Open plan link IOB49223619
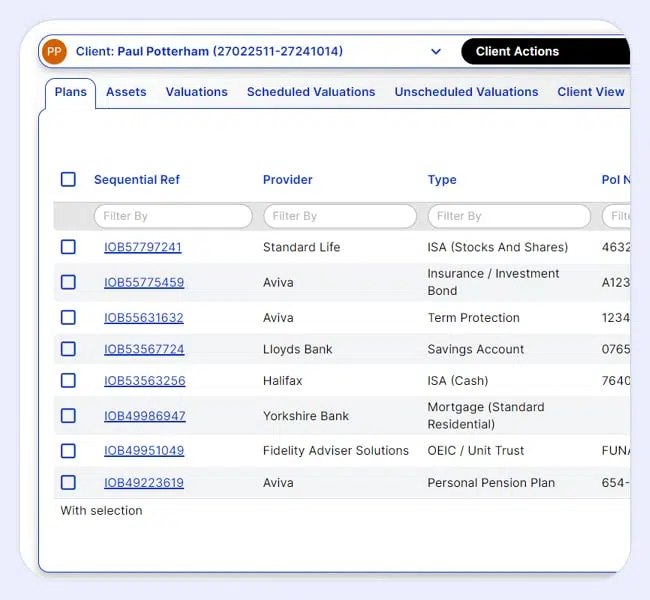Viewport: 650px width, 600px height. (144, 483)
